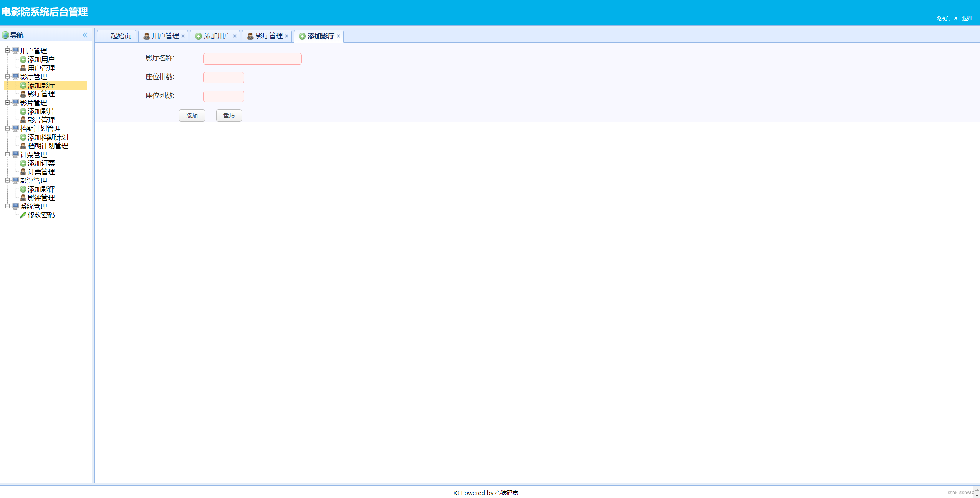This screenshot has width=980, height=498.
Task: Close the 添加用户 tab
Action: click(235, 36)
